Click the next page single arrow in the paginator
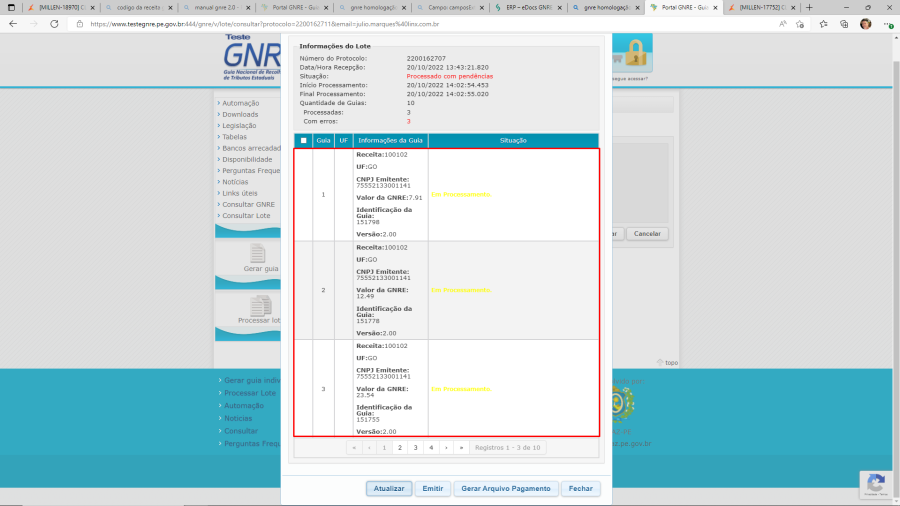Image resolution: width=900 pixels, height=506 pixels. [446, 447]
